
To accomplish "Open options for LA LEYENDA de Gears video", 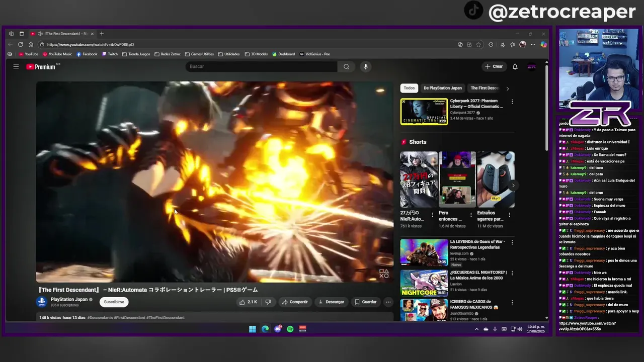I will click(x=512, y=242).
